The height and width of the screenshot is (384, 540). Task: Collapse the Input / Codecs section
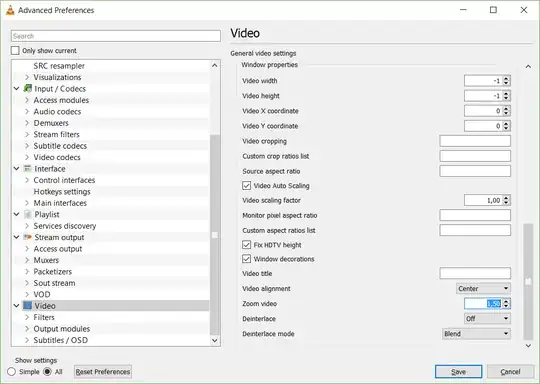click(16, 89)
